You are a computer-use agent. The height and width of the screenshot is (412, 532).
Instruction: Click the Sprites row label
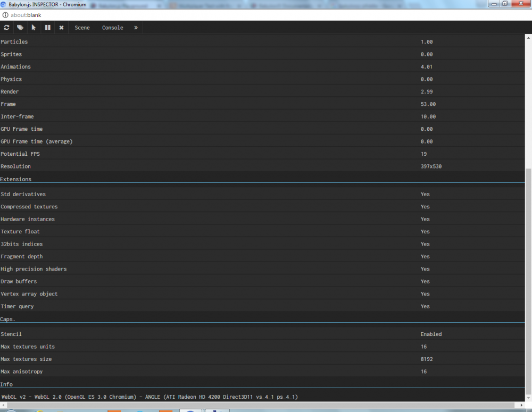click(x=11, y=54)
